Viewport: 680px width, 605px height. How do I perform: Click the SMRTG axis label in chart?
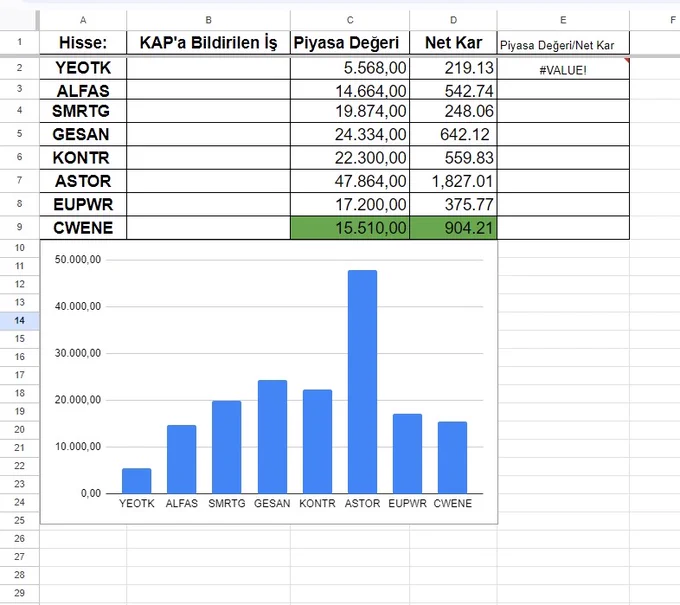click(227, 504)
